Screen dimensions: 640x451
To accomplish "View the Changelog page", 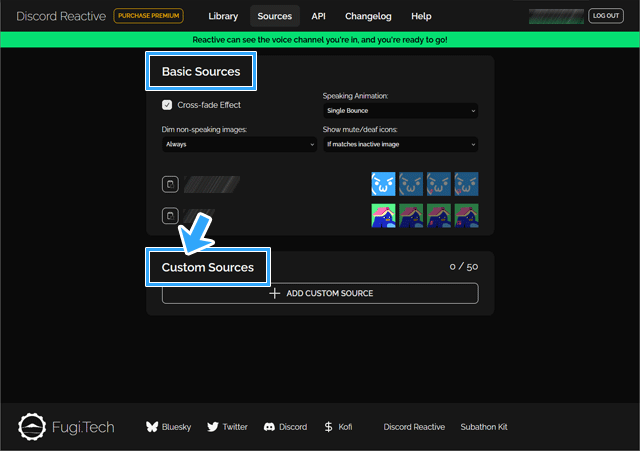I will tap(368, 16).
